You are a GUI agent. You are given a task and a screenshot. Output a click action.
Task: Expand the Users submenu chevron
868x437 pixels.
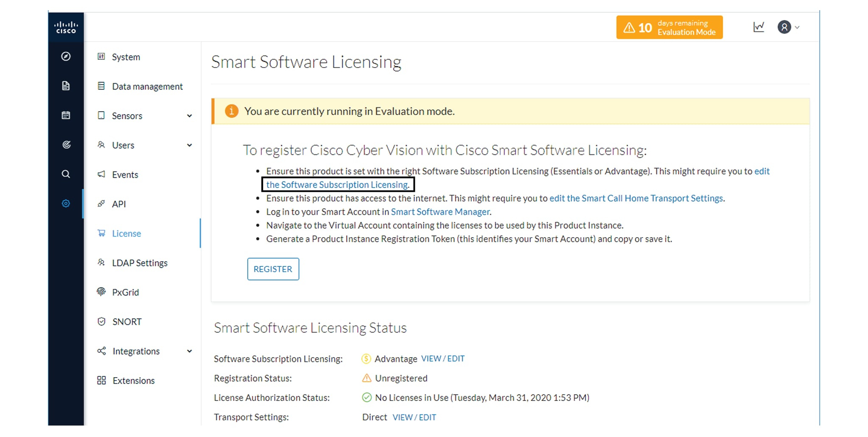click(x=190, y=145)
